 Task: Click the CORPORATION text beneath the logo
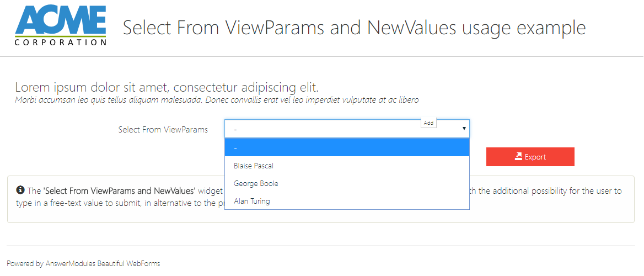click(x=61, y=42)
